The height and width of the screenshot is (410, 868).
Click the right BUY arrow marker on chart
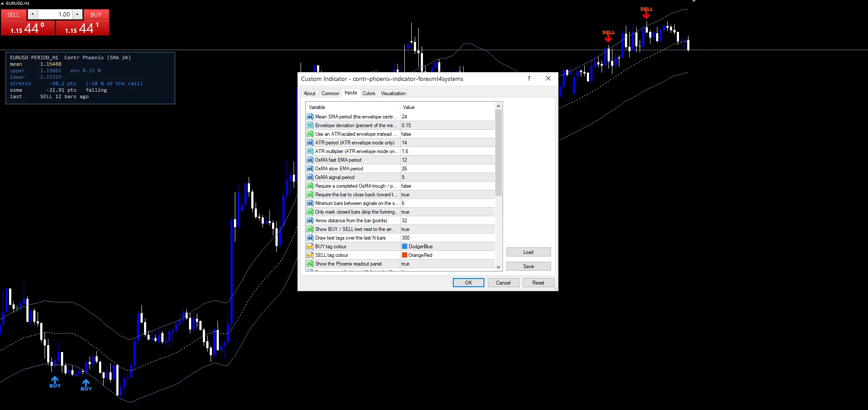pos(86,383)
